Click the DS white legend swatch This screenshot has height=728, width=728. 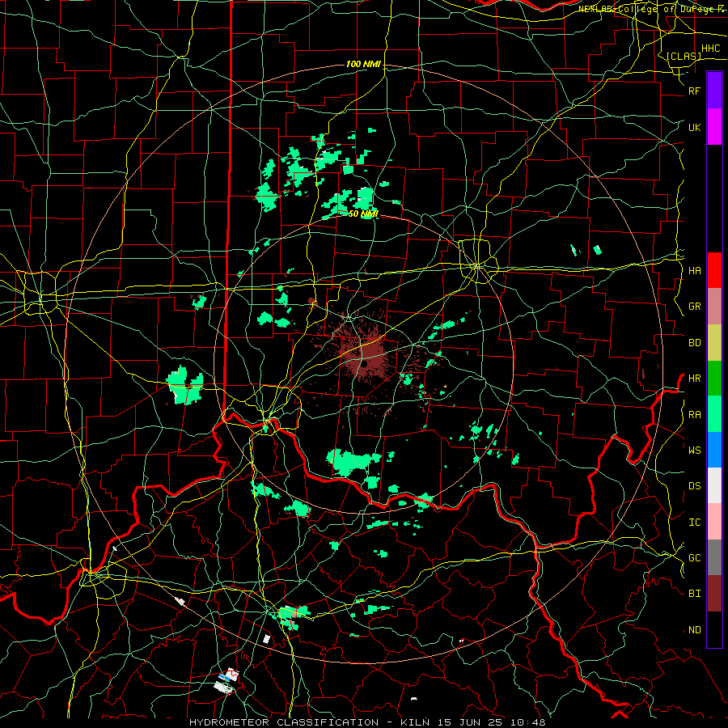714,485
